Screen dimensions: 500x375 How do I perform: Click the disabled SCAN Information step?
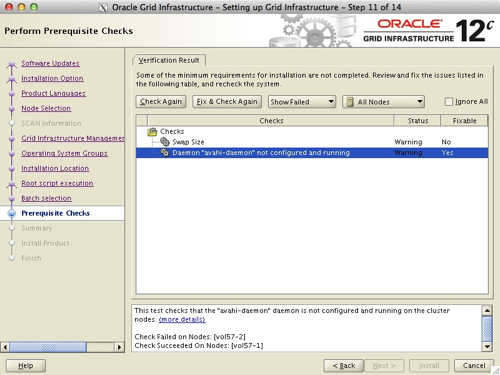pos(51,123)
